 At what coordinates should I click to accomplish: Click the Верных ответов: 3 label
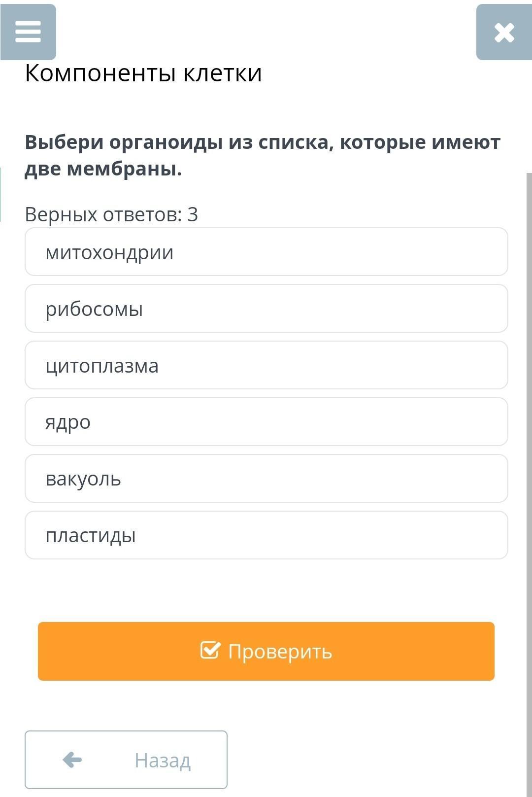(111, 214)
